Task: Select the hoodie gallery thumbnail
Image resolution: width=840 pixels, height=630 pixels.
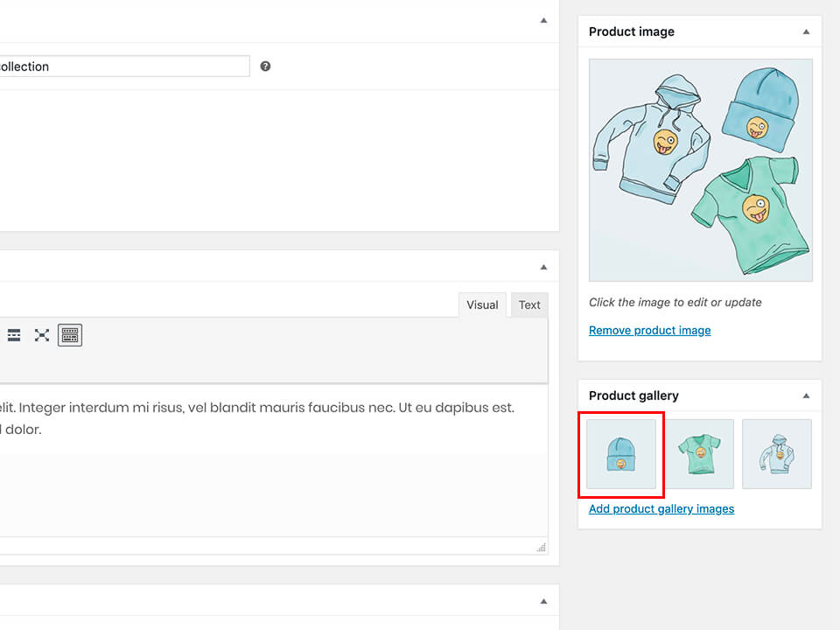Action: [x=777, y=454]
